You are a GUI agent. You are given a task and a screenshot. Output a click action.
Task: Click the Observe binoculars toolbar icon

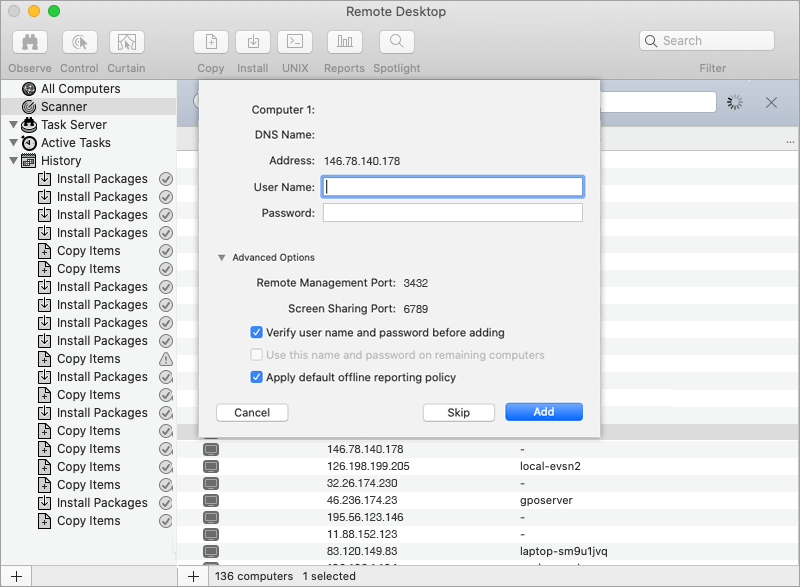point(30,42)
